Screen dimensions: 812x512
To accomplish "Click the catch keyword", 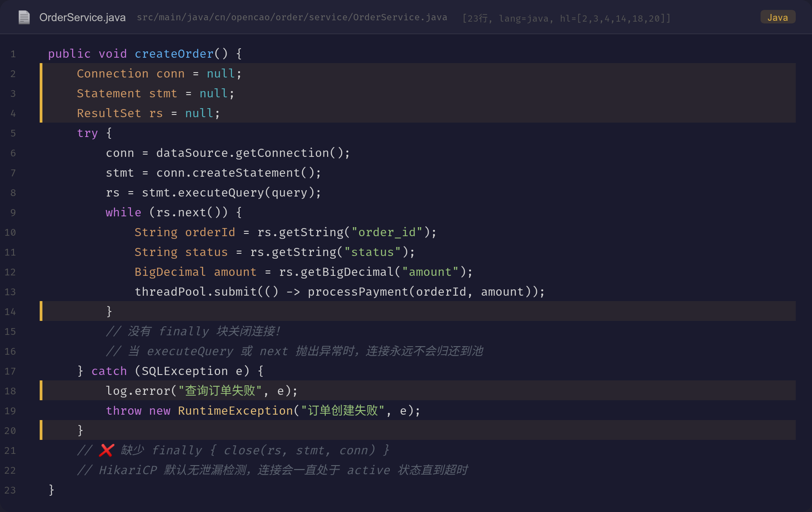I will tap(109, 371).
